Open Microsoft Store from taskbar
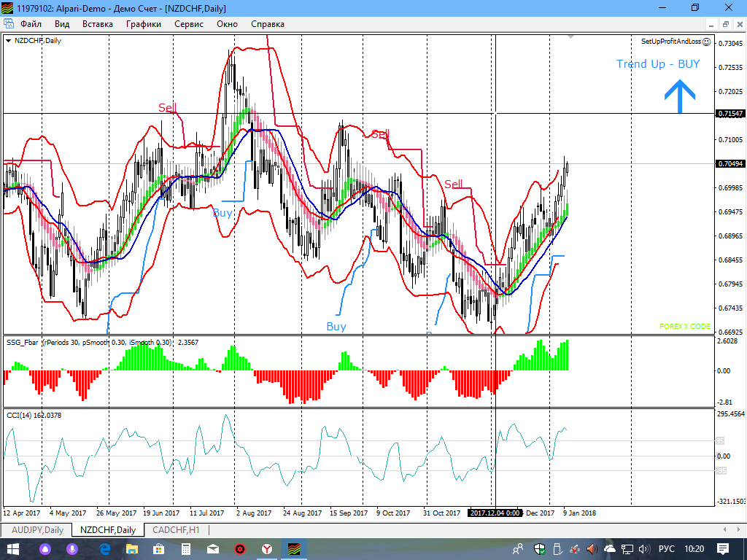747x560 pixels. tap(158, 549)
